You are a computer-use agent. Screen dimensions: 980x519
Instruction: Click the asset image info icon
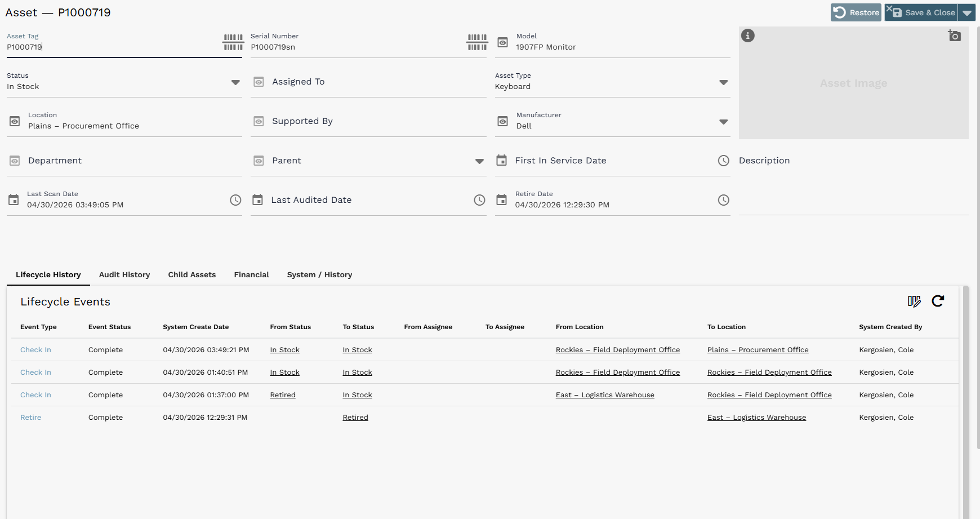[747, 36]
